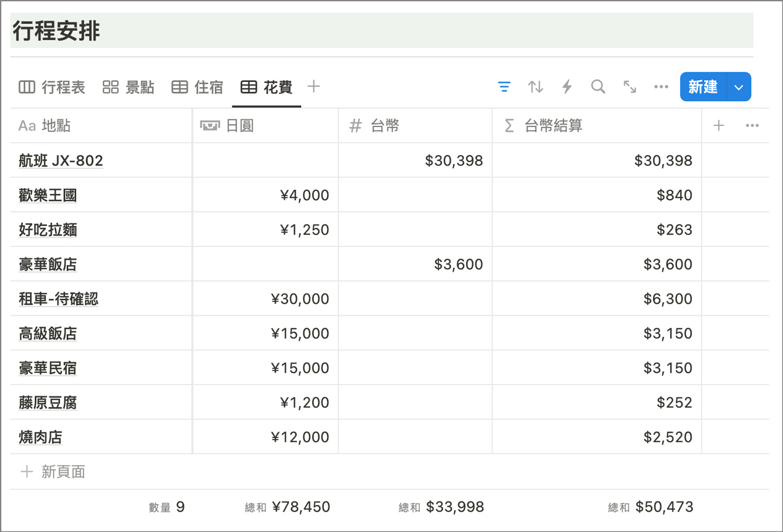Viewport: 783px width, 532px height.
Task: Select the ¥15,000 cell for 豪華民宿
Action: tap(265, 368)
